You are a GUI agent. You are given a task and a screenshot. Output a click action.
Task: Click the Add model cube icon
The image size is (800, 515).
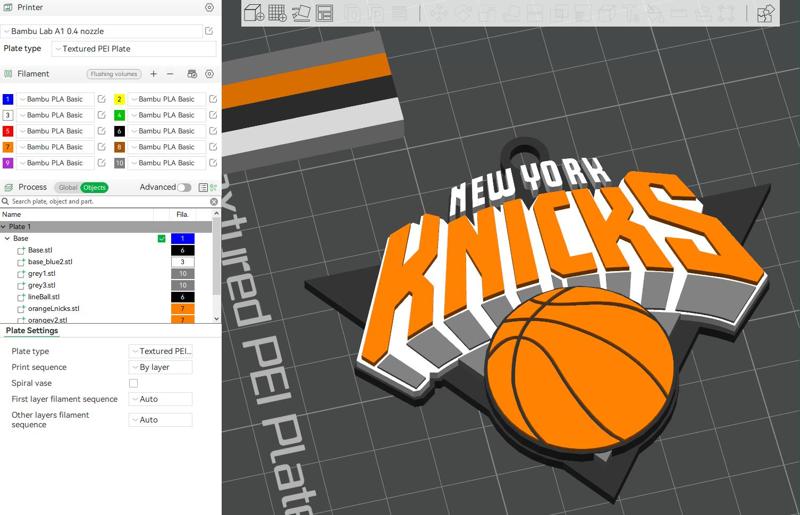[x=254, y=13]
